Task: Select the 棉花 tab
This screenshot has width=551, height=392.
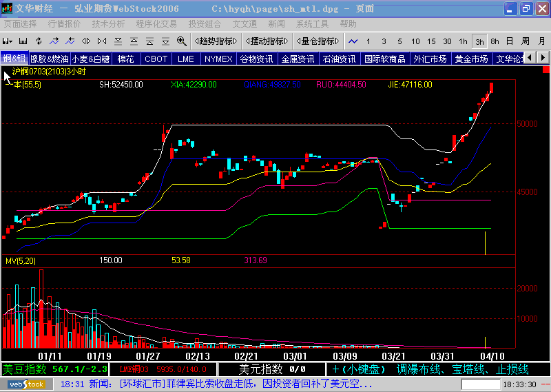Action: tap(126, 59)
